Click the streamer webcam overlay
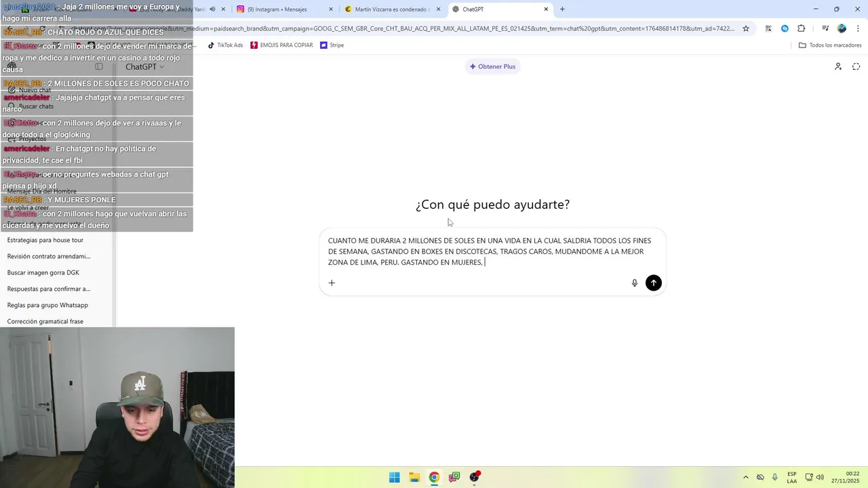Image resolution: width=868 pixels, height=488 pixels. point(117,407)
